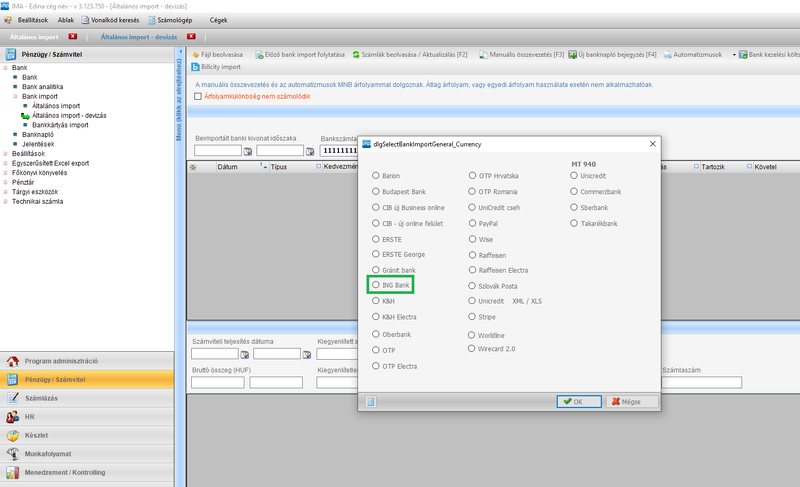Click the Bruttó összeg (HUF) first field
Image resolution: width=800 pixels, height=487 pixels.
coord(218,382)
